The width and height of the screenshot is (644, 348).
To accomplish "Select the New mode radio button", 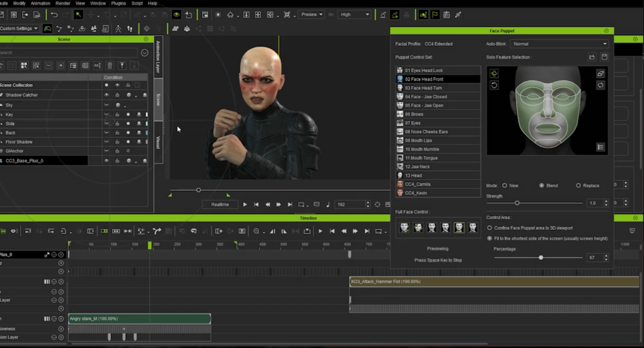I will point(504,185).
